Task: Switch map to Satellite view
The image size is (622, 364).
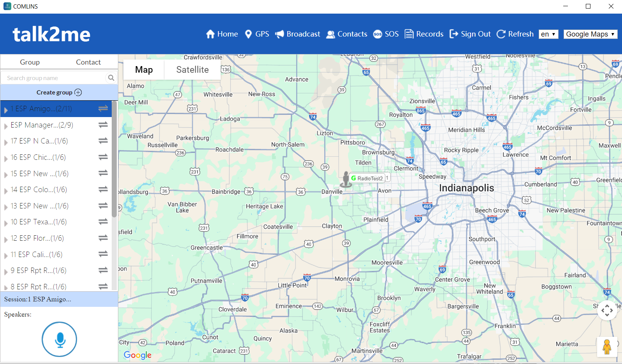Action: [x=192, y=70]
